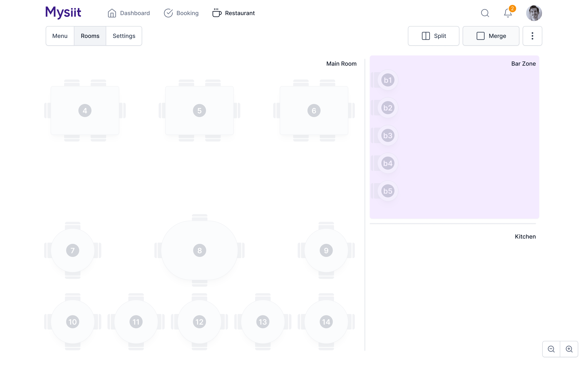Viewport: 588px width, 367px height.
Task: Open notifications bell with badge
Action: coord(508,13)
